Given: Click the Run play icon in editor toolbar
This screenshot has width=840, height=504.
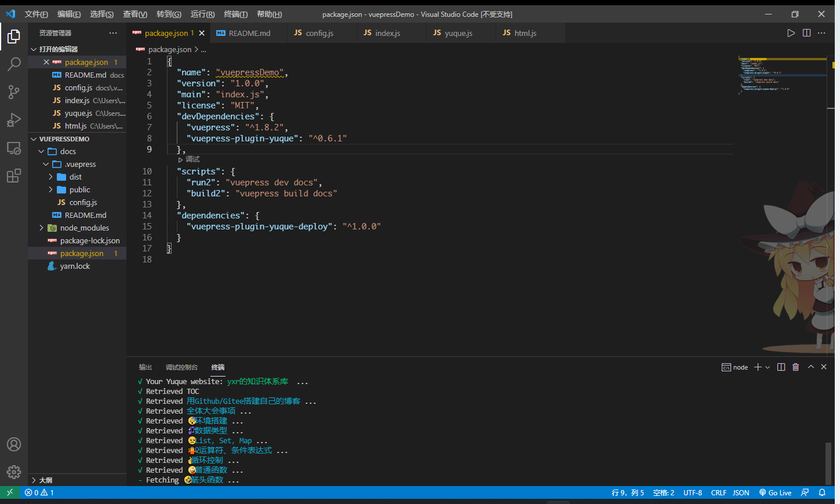Looking at the screenshot, I should pos(791,33).
